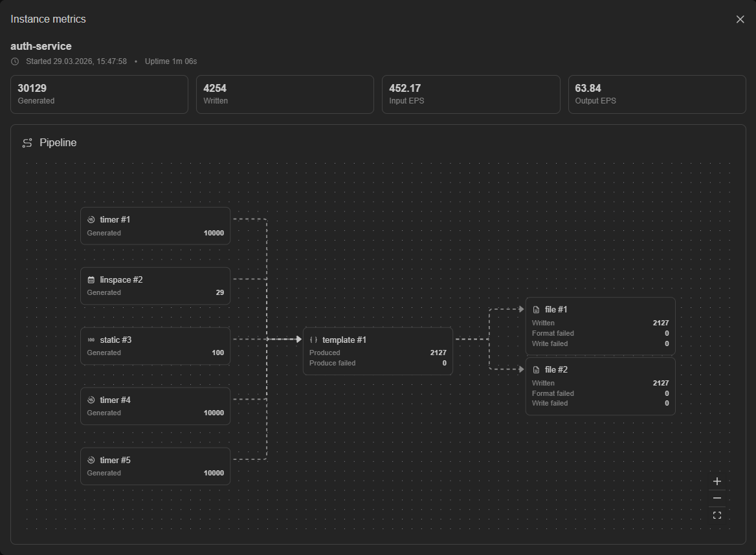756x555 pixels.
Task: Zoom in the pipeline graph
Action: tap(717, 481)
